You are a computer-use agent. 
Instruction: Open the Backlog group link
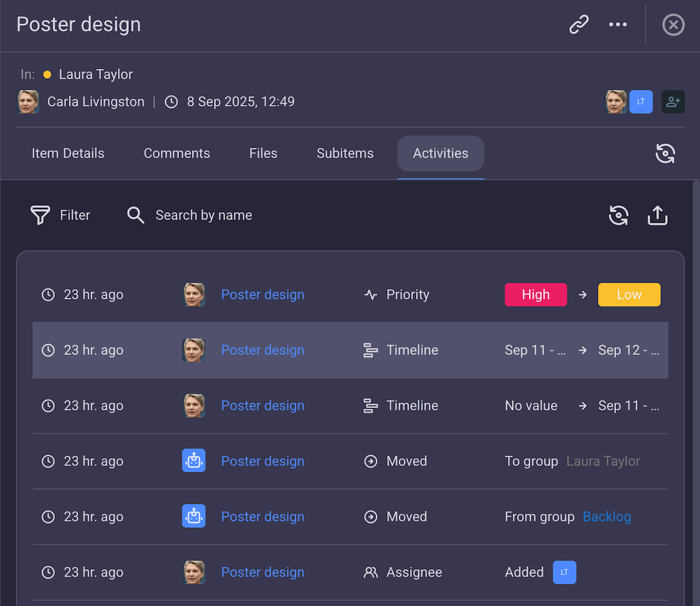click(607, 516)
